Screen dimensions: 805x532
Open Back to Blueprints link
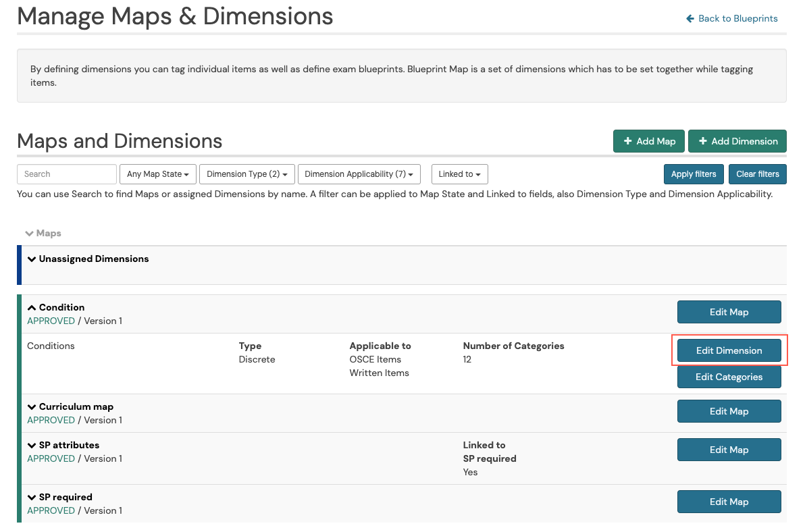click(737, 18)
